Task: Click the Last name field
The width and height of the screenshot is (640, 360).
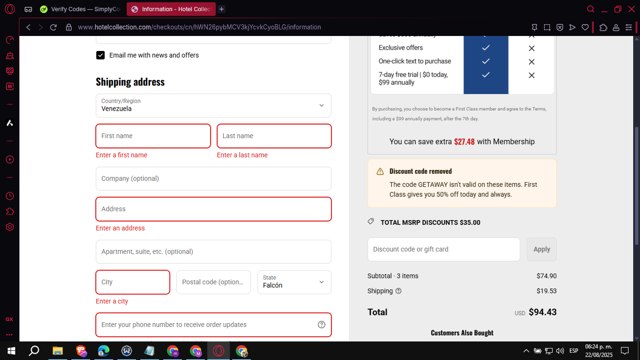Action: tap(274, 136)
